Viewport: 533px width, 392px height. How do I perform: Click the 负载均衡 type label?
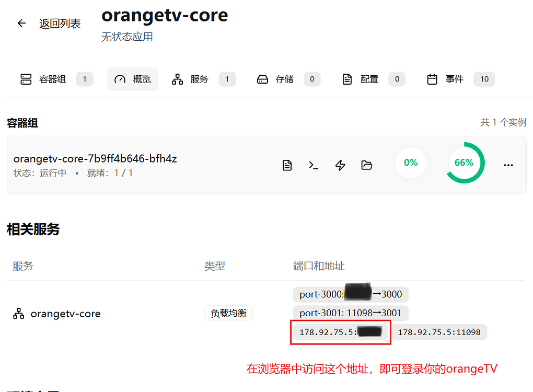point(228,313)
